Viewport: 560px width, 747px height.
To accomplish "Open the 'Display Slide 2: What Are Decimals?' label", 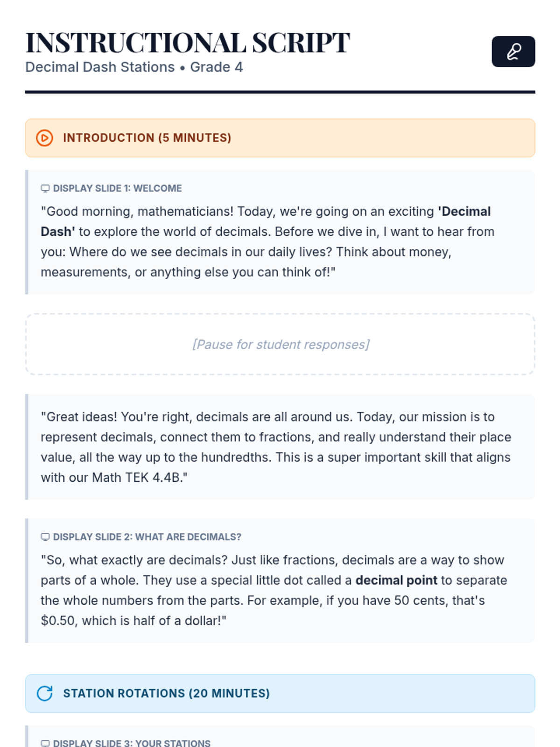I will 147,537.
